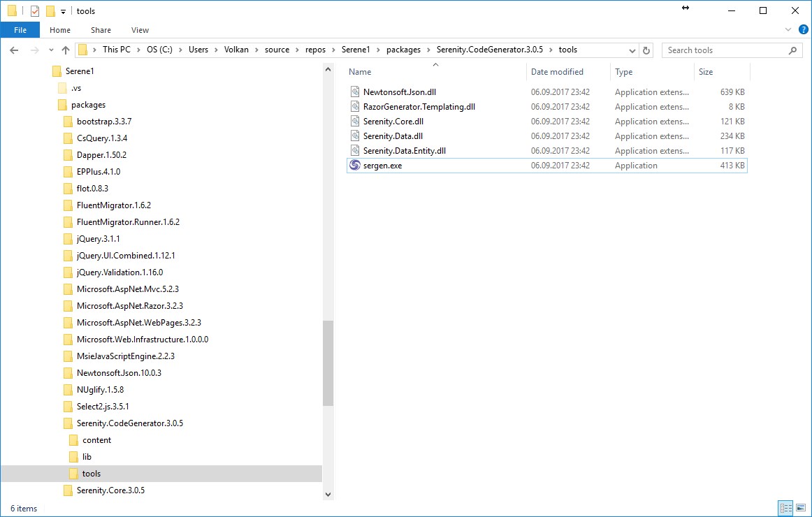Open the address bar history dropdown

632,50
